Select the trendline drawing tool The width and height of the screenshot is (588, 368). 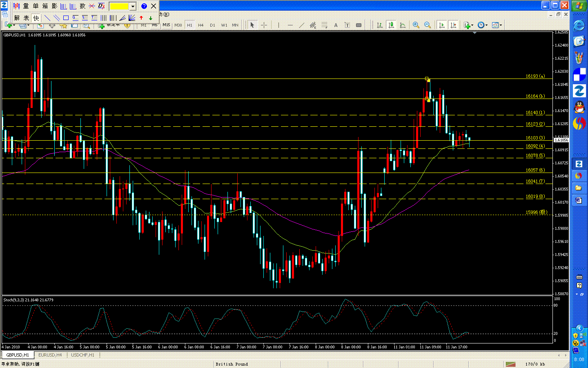[301, 25]
